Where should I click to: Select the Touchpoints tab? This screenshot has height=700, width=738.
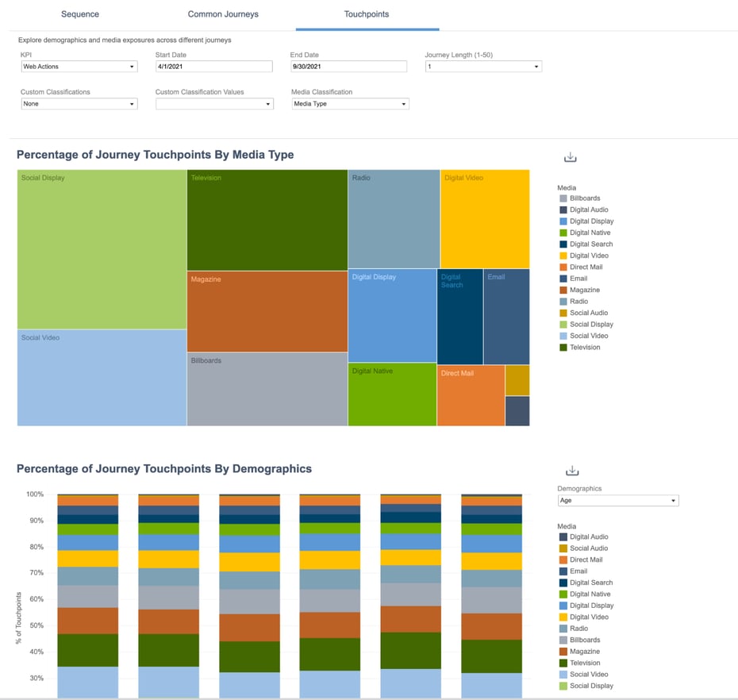(x=366, y=14)
